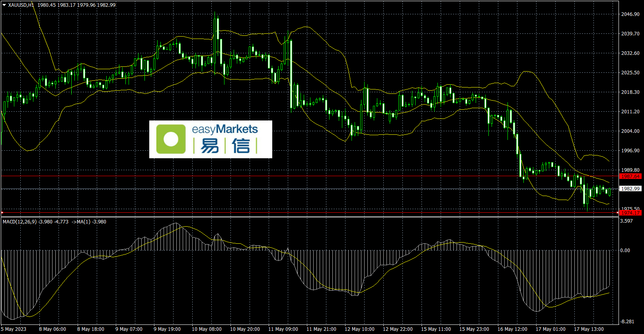Click the ->MA(1) -3.980 indicator text

[x=89, y=222]
